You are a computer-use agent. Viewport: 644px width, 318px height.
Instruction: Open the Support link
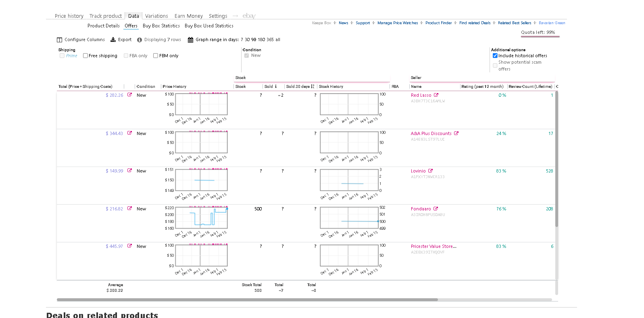[x=363, y=23]
